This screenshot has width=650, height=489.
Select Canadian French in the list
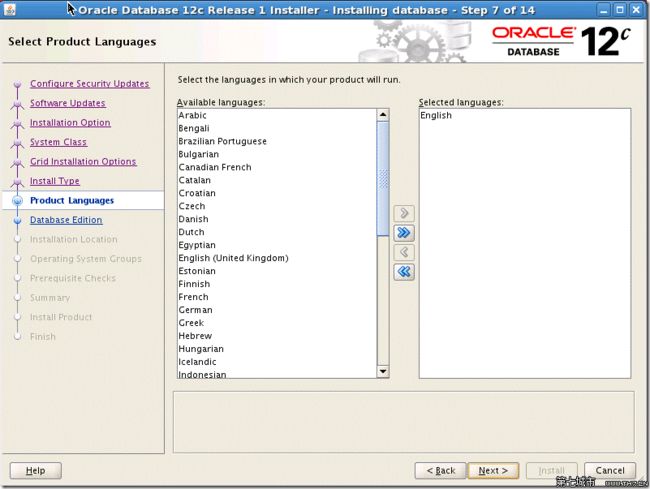coord(276,167)
